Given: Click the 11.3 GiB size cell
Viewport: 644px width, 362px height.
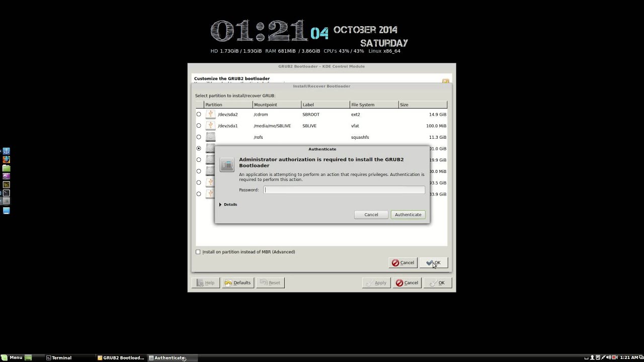Looking at the screenshot, I should pyautogui.click(x=438, y=137).
